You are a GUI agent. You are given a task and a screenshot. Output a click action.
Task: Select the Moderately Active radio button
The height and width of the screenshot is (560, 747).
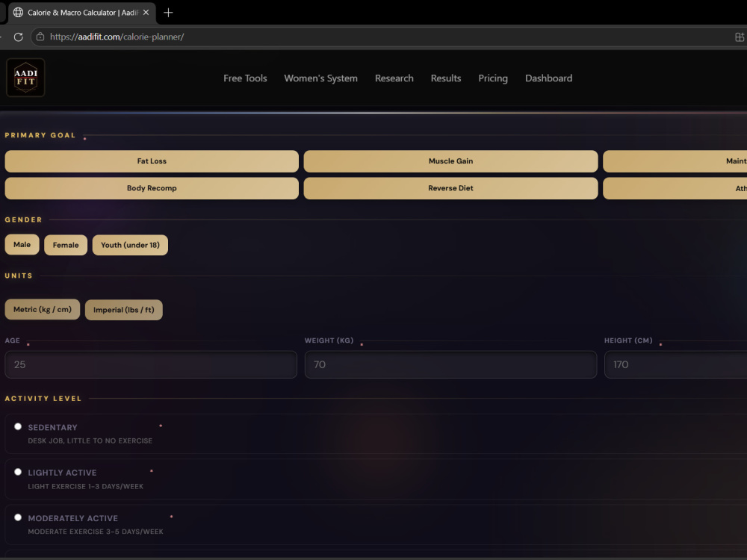tap(18, 517)
